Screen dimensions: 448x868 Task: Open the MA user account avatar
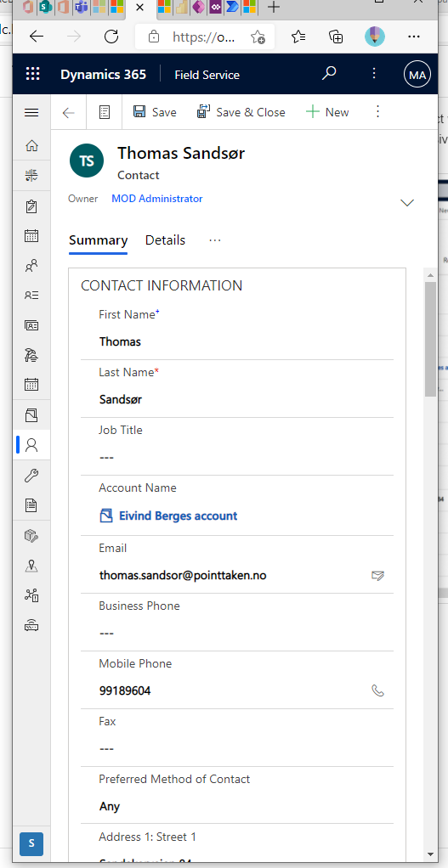tap(417, 75)
